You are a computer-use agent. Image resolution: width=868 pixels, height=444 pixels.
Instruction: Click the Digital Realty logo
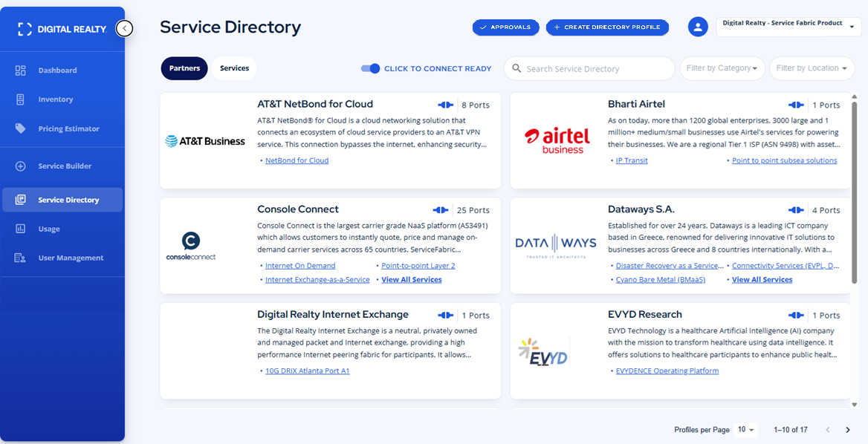pos(62,29)
